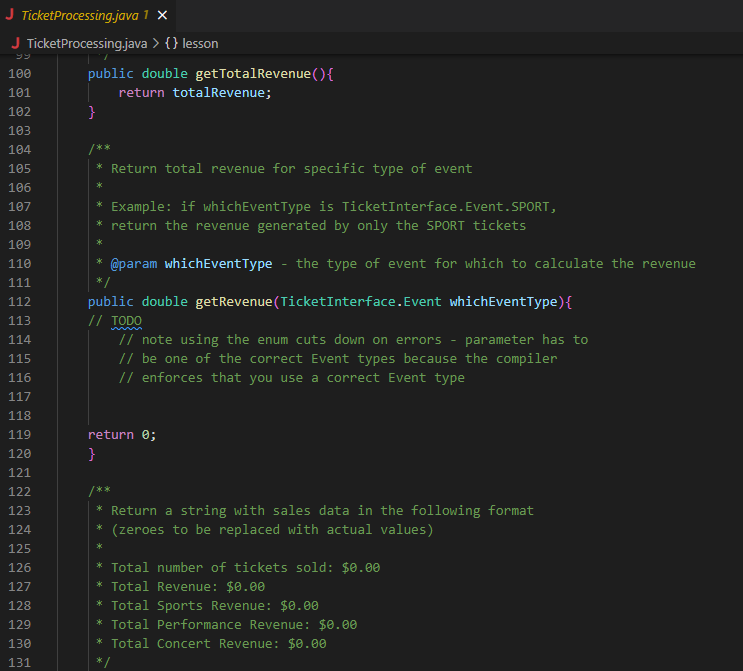Select the TicketProcessing.java editor tab

88,16
